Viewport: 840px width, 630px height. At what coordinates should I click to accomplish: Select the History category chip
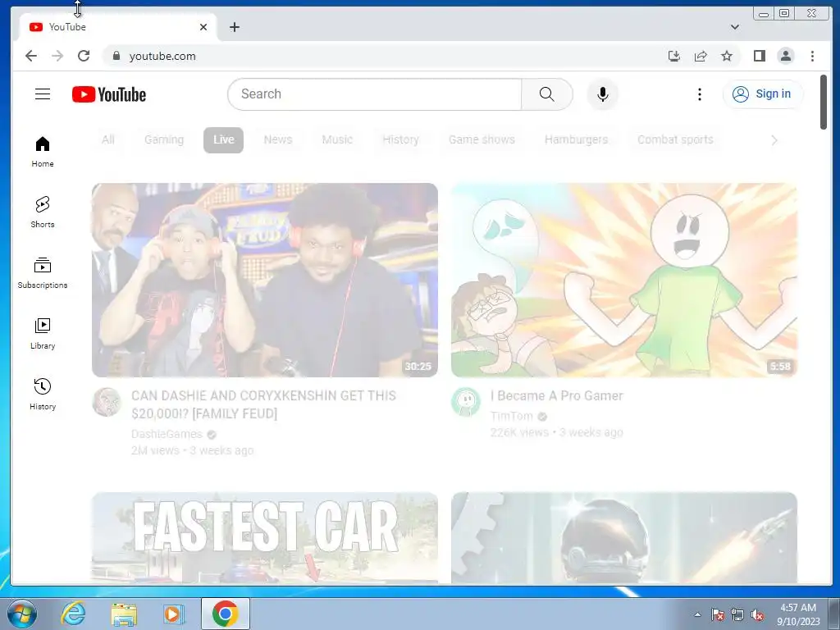[400, 139]
